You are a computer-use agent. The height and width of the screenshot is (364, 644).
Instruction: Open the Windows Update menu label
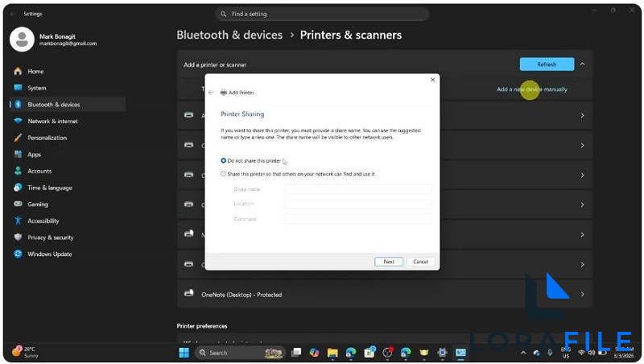click(x=50, y=254)
